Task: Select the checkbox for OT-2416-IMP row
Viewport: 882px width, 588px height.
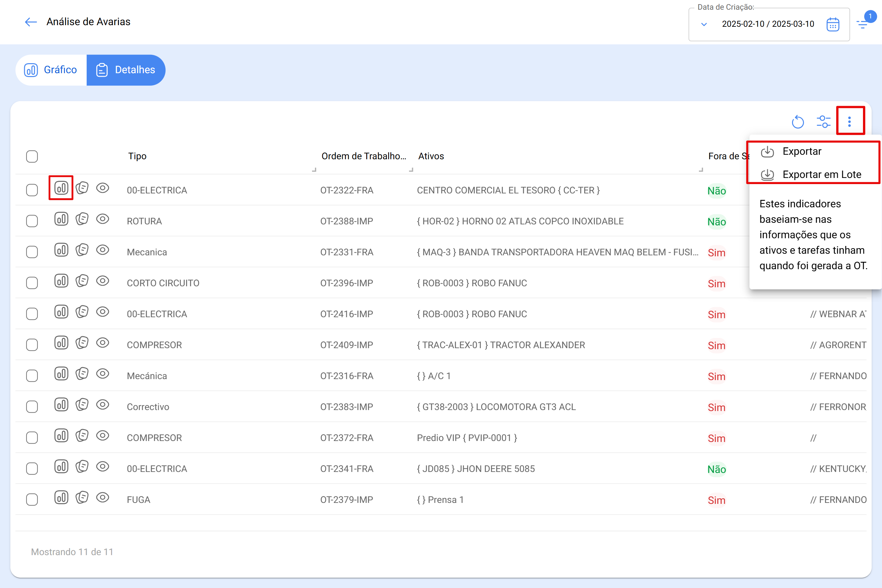Action: (32, 314)
